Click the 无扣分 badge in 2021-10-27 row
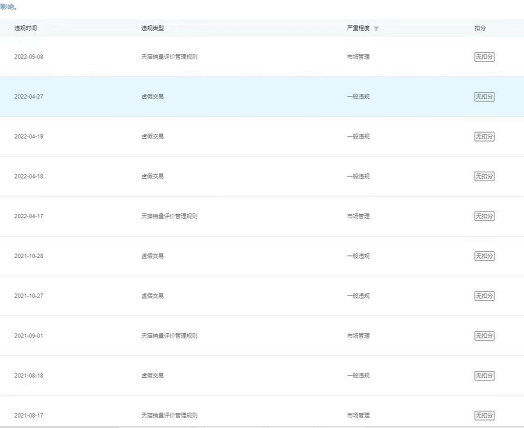Screen dimensions: 524x428 pyautogui.click(x=484, y=296)
